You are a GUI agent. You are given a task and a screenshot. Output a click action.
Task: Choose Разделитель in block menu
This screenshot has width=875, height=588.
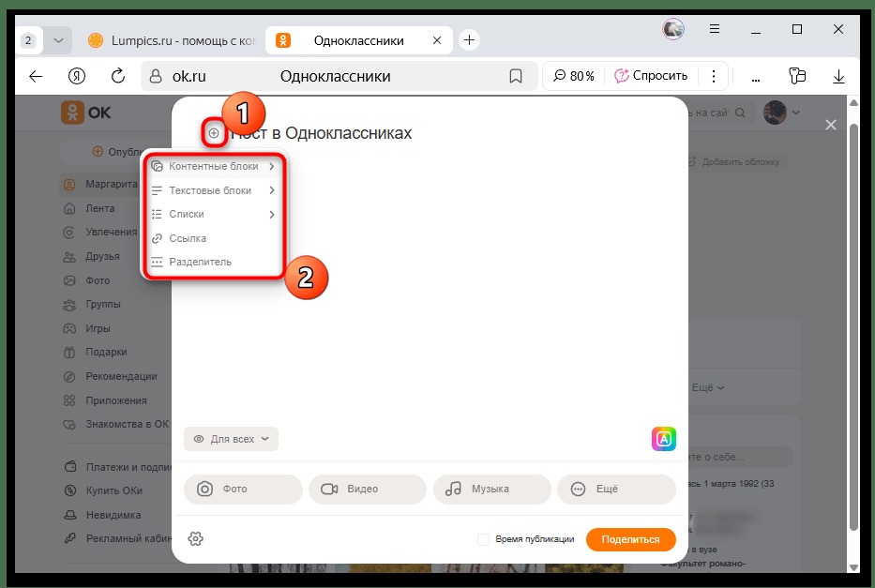pos(214,262)
